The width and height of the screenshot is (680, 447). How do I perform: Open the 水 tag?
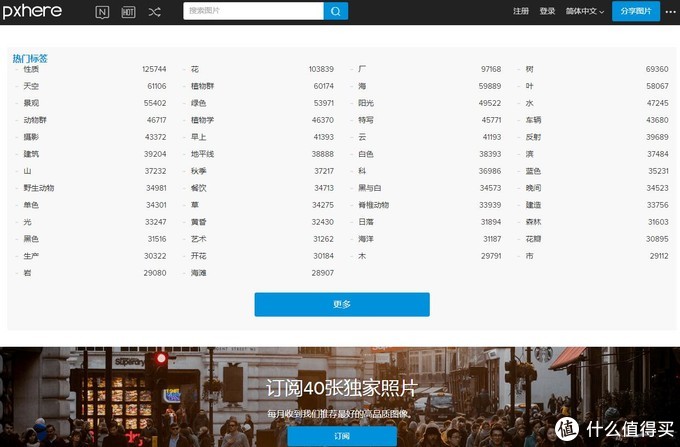[x=530, y=103]
